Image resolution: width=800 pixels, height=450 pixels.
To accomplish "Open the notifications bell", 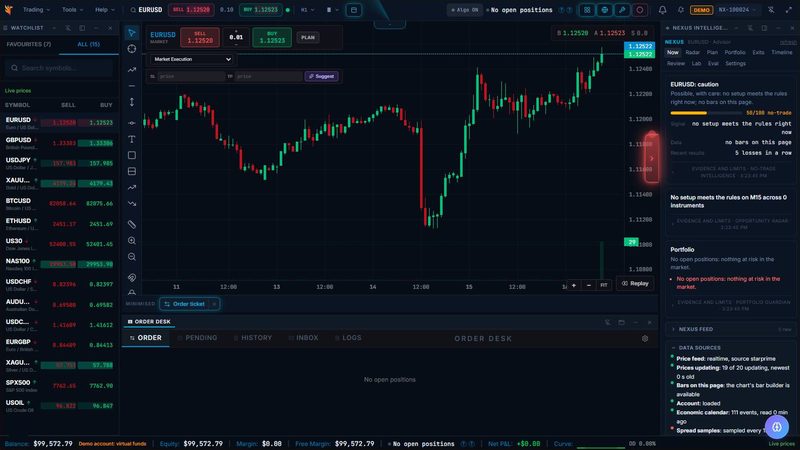I will (662, 10).
